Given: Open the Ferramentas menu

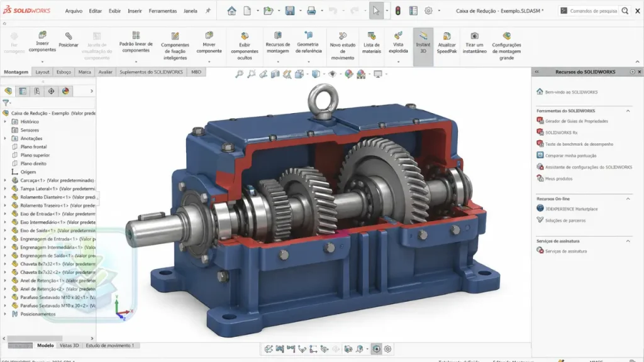Looking at the screenshot, I should point(163,11).
